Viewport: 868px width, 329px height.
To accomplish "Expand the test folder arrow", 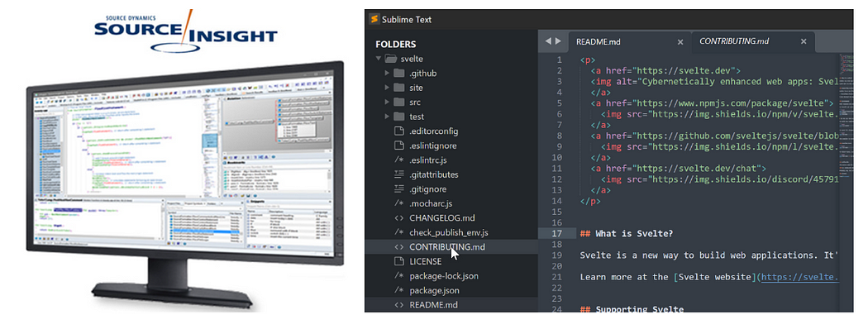I will coord(387,117).
